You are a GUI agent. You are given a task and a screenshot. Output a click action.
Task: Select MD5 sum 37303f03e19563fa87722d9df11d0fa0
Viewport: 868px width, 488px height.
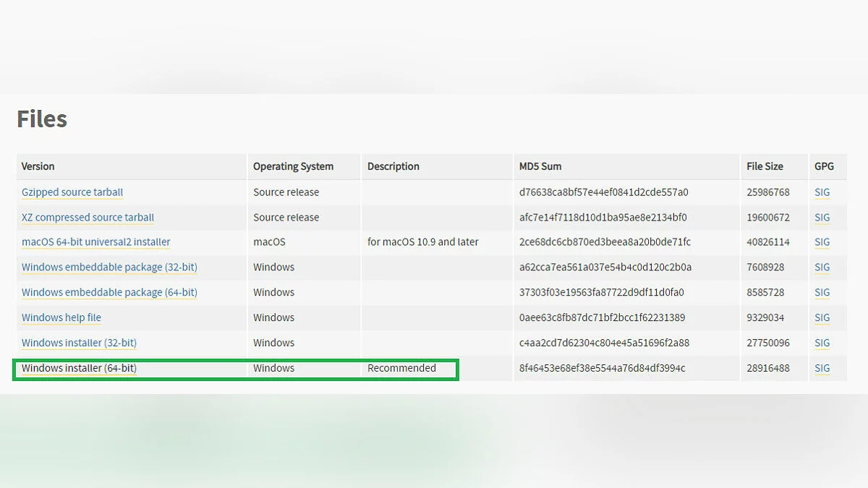pyautogui.click(x=601, y=293)
